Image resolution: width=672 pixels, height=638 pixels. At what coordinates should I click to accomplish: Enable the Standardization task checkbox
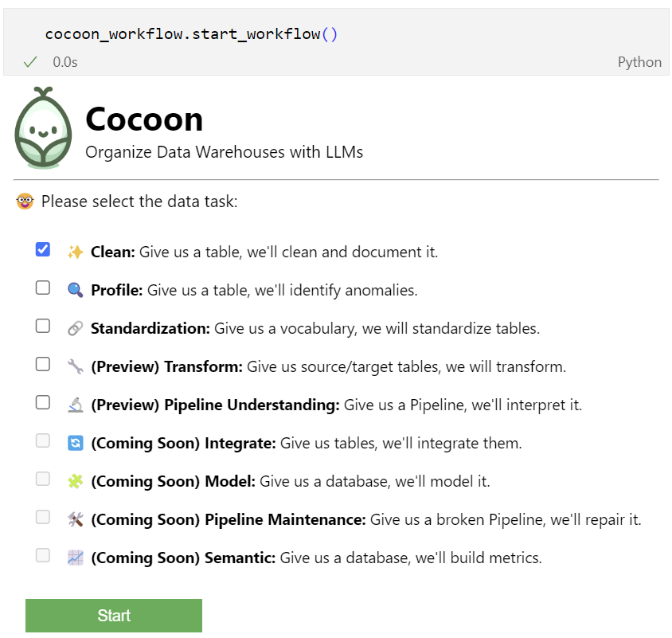click(x=43, y=326)
